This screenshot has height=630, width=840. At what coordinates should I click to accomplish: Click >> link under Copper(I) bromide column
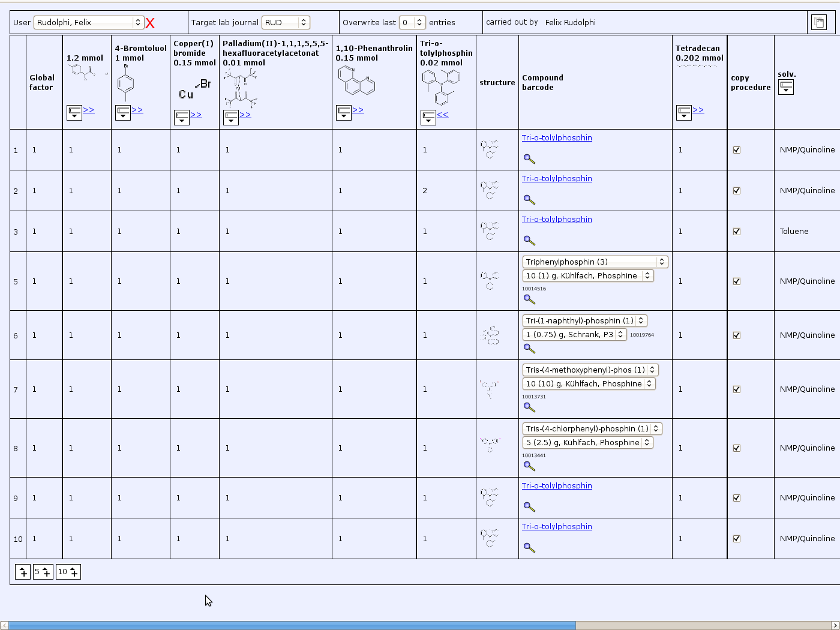click(196, 115)
